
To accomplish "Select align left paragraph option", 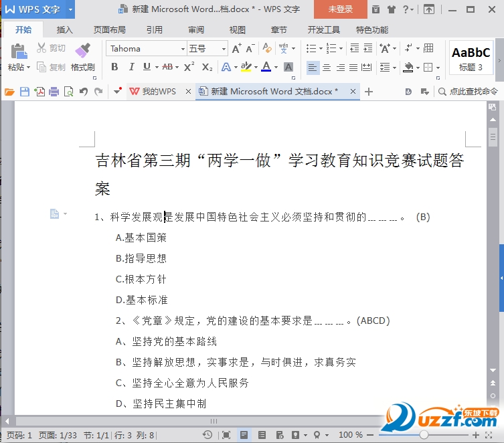I will (x=313, y=68).
